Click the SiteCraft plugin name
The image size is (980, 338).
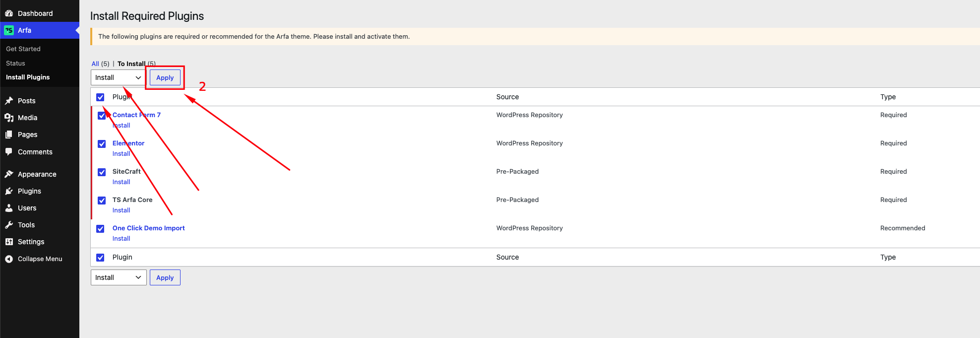tap(126, 171)
